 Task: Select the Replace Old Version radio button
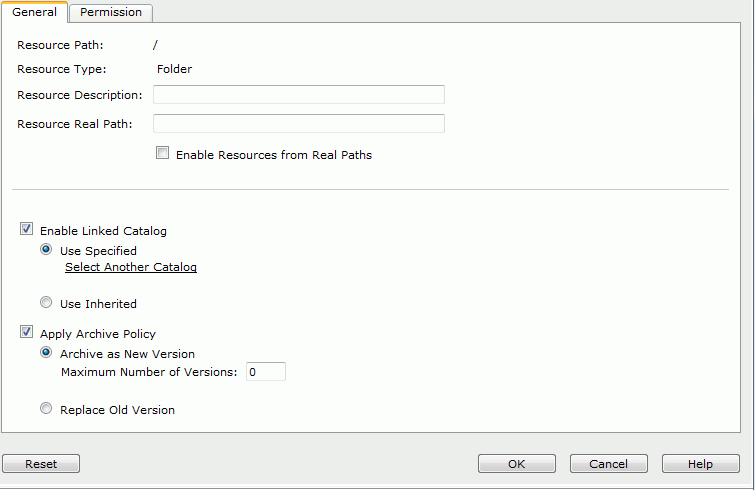pos(46,408)
